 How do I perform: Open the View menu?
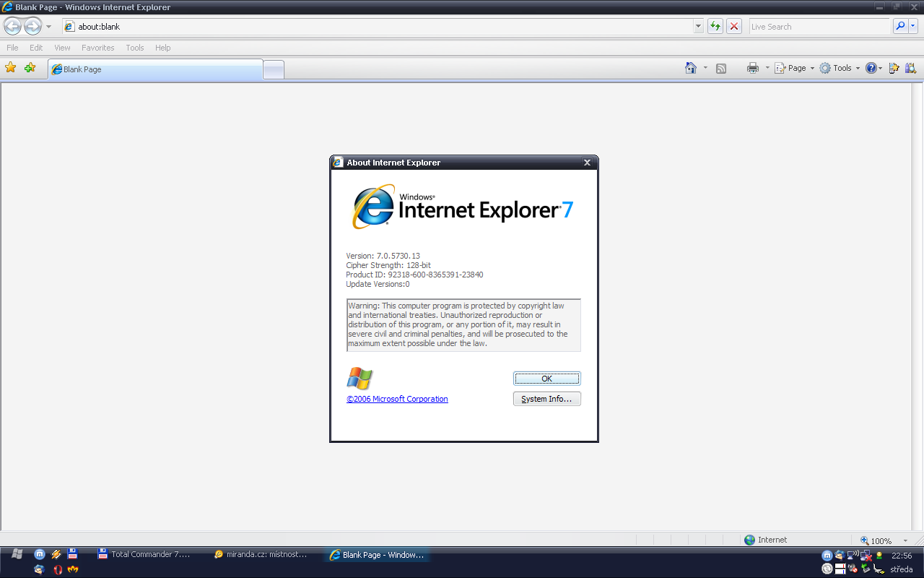coord(63,48)
